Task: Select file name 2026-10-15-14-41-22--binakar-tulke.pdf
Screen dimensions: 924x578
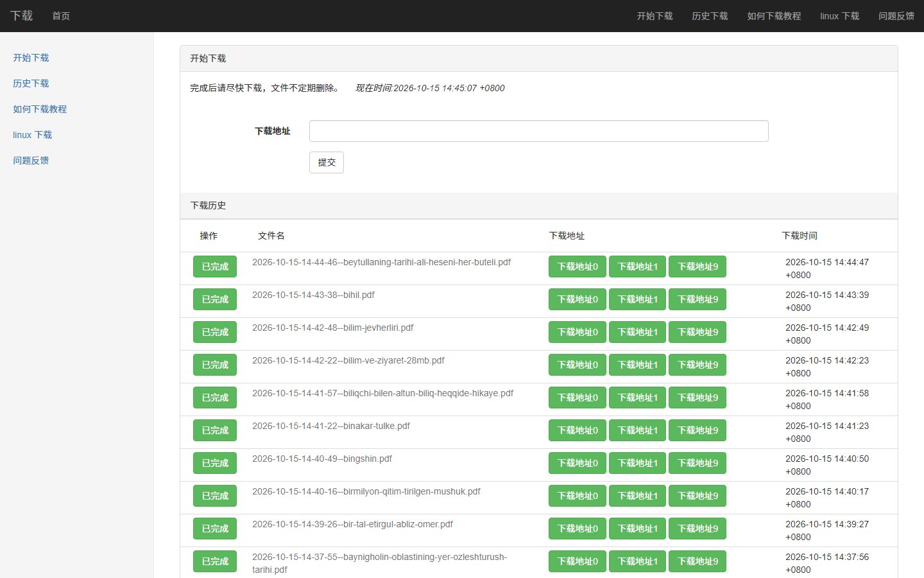Action: [331, 426]
